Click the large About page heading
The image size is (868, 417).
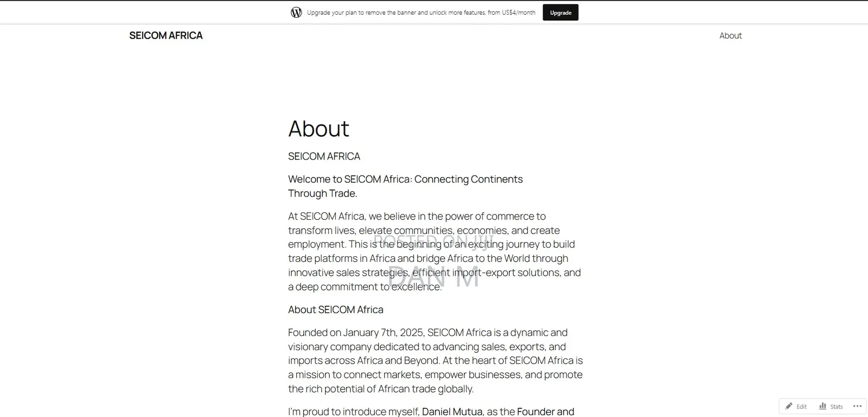click(x=318, y=129)
